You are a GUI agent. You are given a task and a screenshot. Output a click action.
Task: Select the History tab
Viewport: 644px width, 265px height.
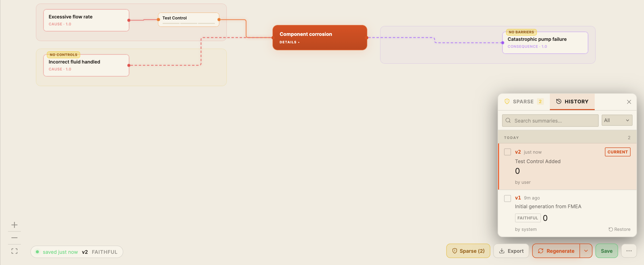[x=572, y=102]
